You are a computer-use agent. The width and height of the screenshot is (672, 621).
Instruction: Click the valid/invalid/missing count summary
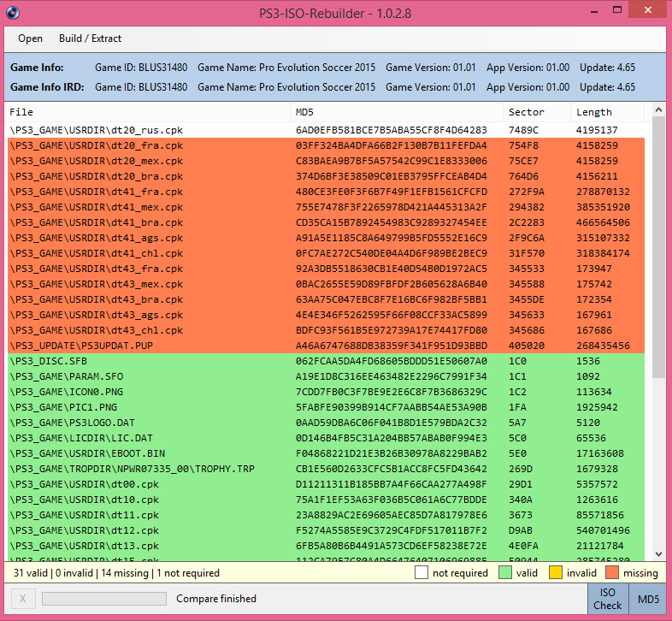116,573
